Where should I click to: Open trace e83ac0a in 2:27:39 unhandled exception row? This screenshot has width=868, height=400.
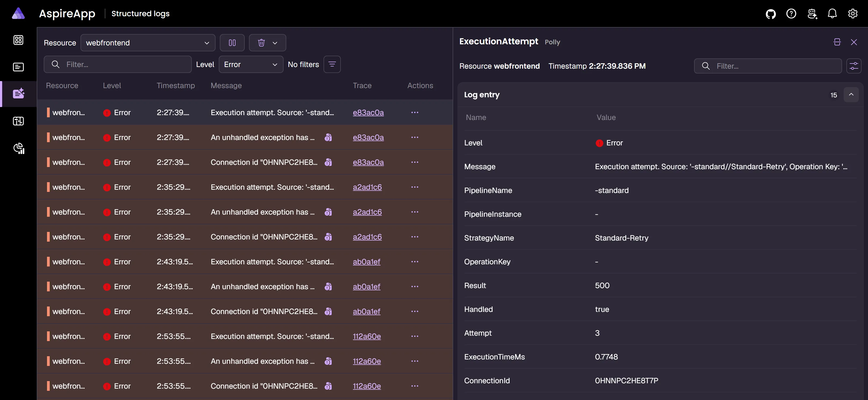coord(368,138)
